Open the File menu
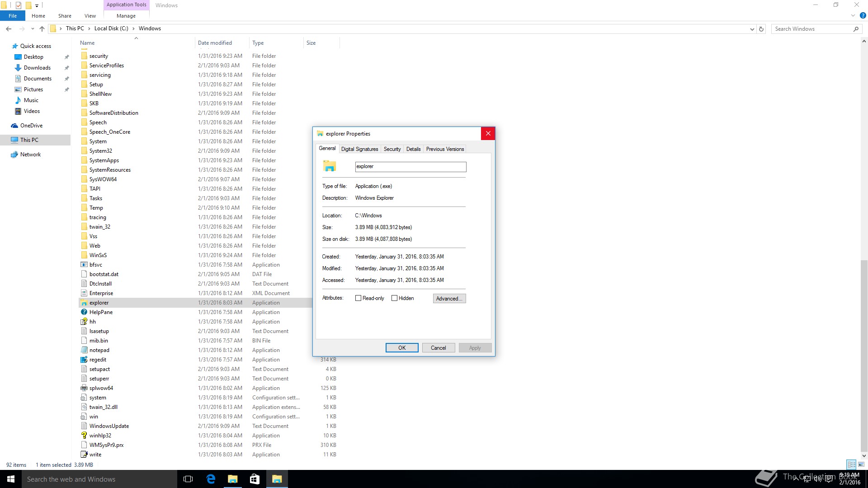This screenshot has width=868, height=488. point(13,16)
